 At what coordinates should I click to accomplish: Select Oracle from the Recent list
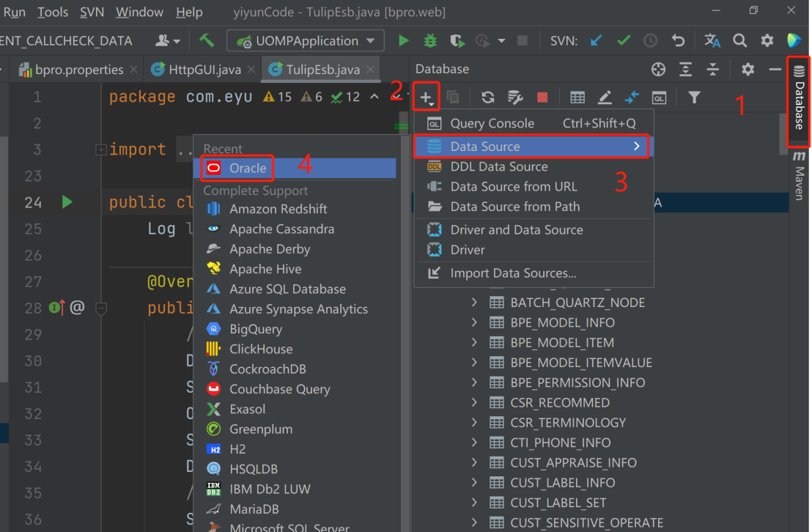pos(248,169)
